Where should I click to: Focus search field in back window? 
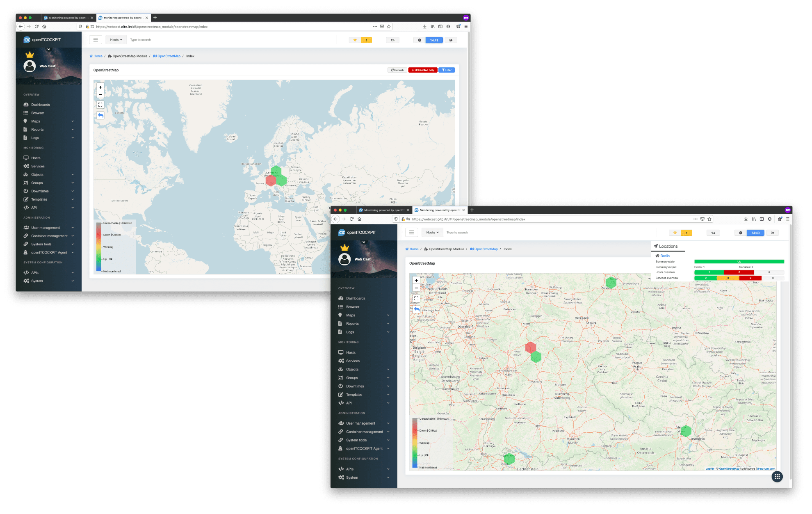pos(232,40)
